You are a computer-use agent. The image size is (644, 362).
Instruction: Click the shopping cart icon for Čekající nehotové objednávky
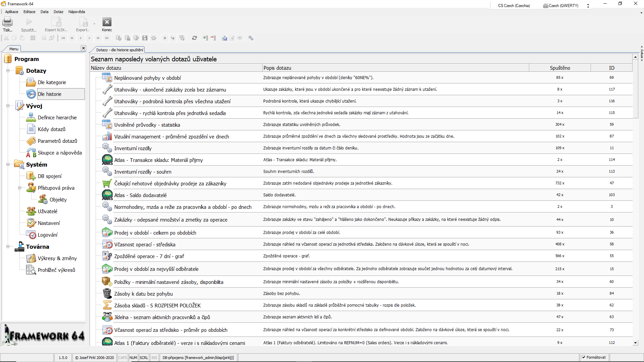107,183
